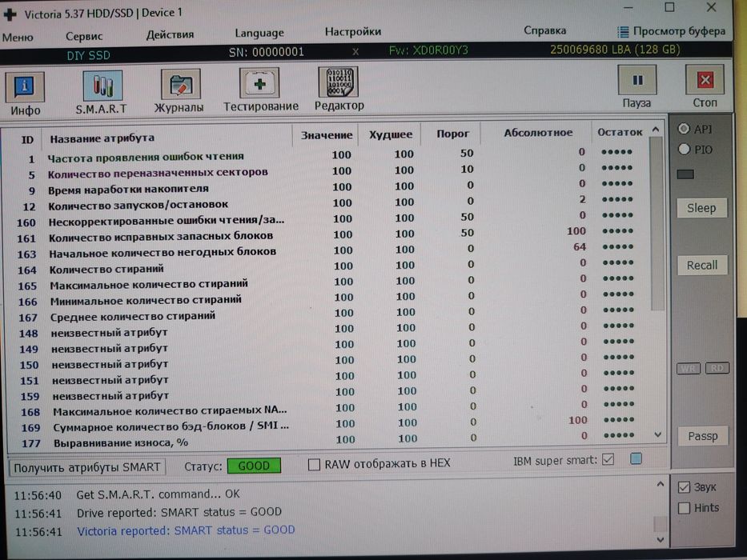Click the Sleep button
Viewport: 747px width, 560px height.
click(701, 208)
